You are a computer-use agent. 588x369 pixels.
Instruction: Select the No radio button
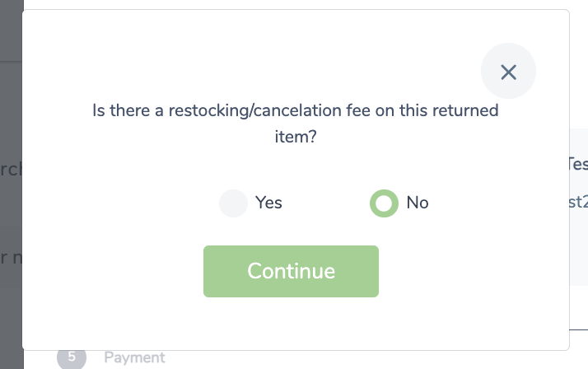click(x=384, y=203)
